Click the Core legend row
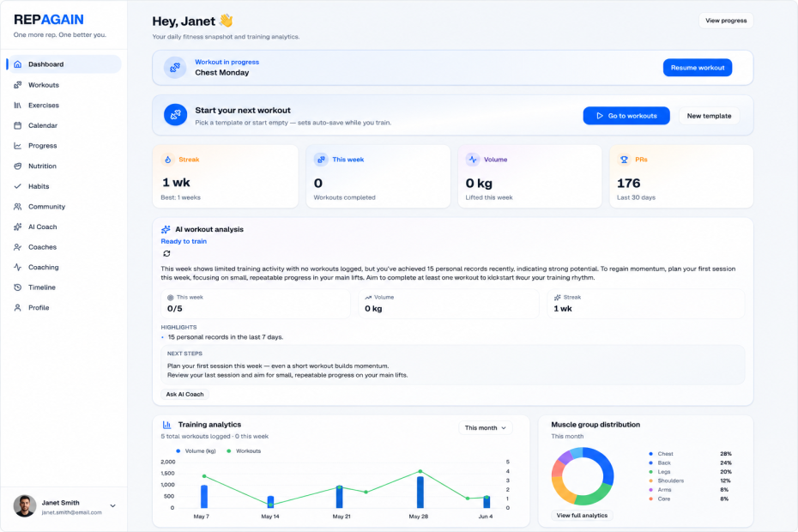The image size is (798, 532). (690, 499)
